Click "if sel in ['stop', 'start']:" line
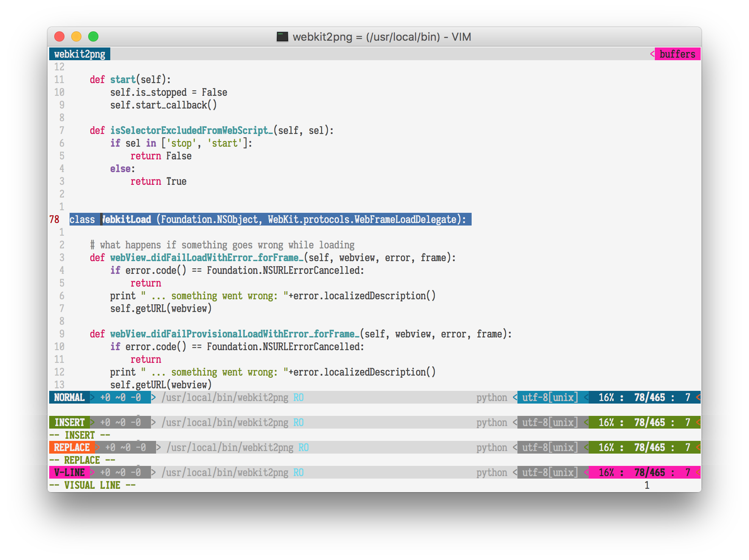This screenshot has width=749, height=560. pos(181,143)
